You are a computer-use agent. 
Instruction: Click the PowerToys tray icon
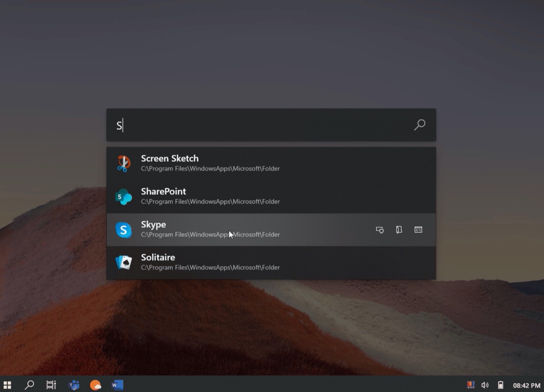(471, 385)
